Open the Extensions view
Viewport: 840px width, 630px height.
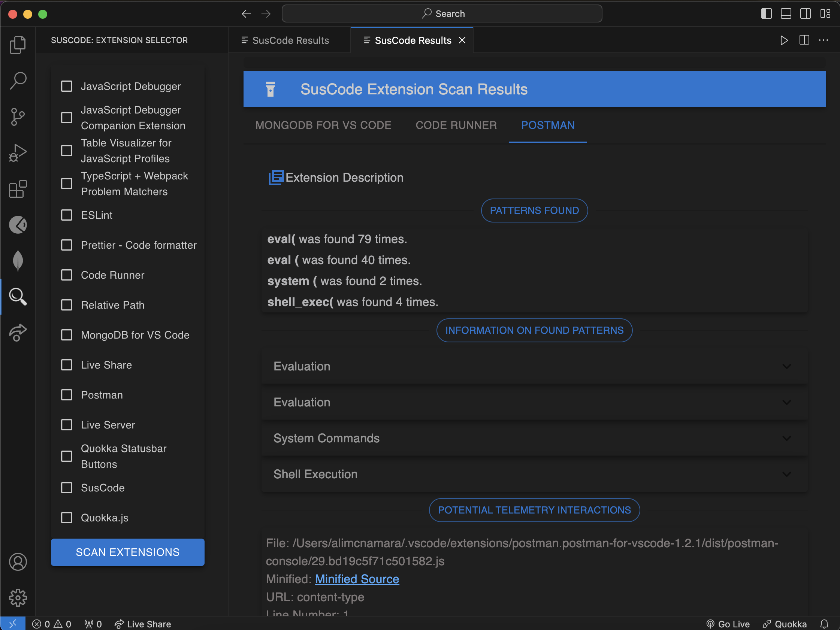[18, 189]
